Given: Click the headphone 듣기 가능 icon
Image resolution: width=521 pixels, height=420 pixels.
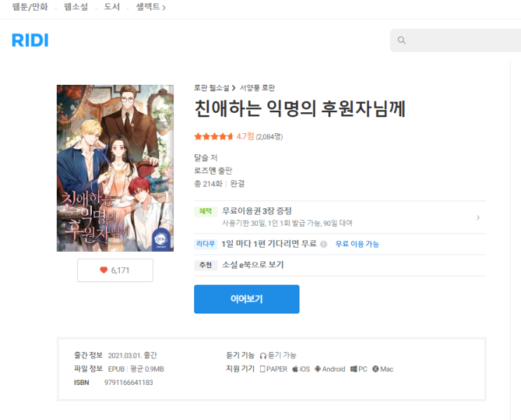Looking at the screenshot, I should click(x=263, y=355).
